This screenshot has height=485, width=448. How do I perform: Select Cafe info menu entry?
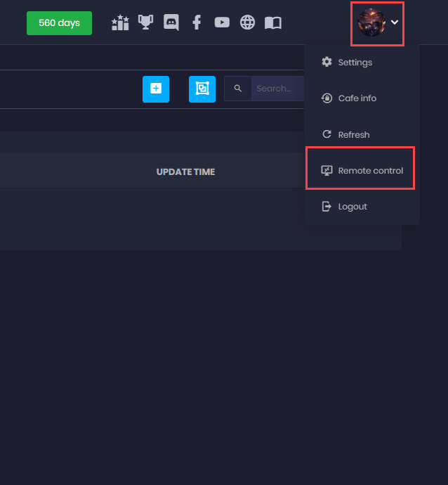(x=362, y=98)
